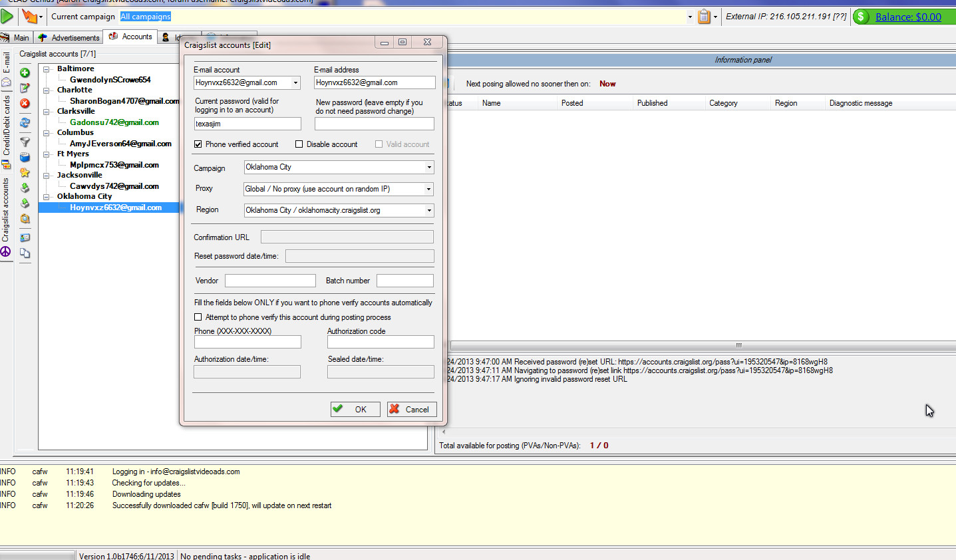Image resolution: width=956 pixels, height=560 pixels.
Task: Click the Authorization code field
Action: click(381, 342)
